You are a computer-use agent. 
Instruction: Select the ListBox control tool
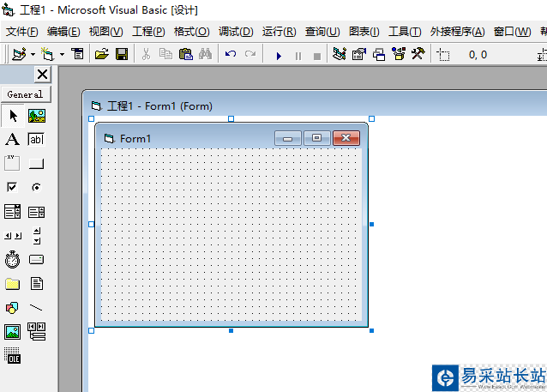click(36, 212)
